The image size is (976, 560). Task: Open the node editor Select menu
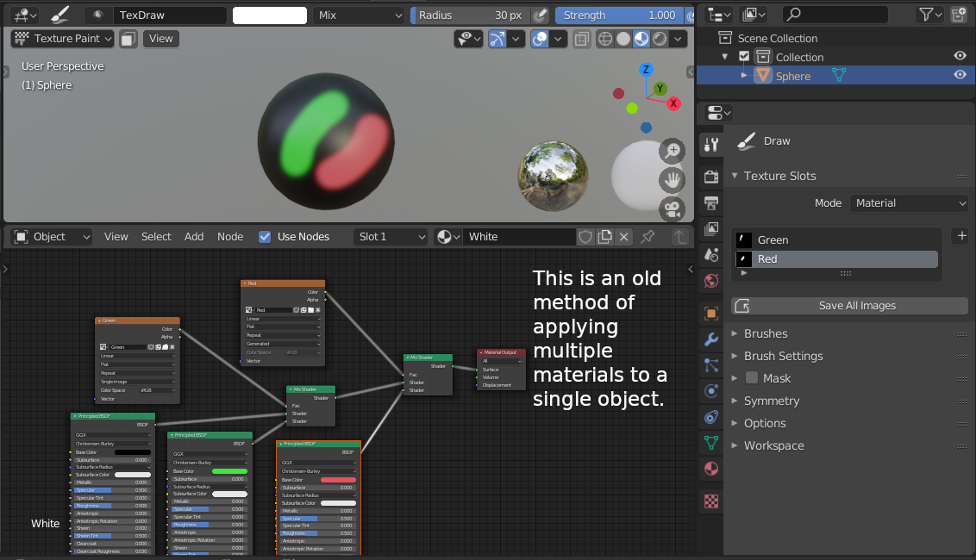(x=156, y=236)
